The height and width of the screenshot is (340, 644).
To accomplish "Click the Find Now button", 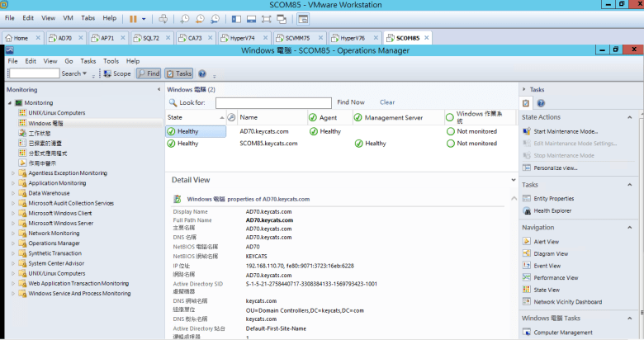I will 350,102.
